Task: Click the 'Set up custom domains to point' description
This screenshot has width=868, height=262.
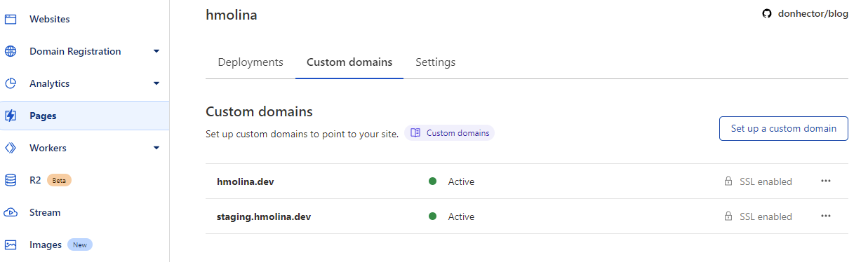Action: (302, 133)
